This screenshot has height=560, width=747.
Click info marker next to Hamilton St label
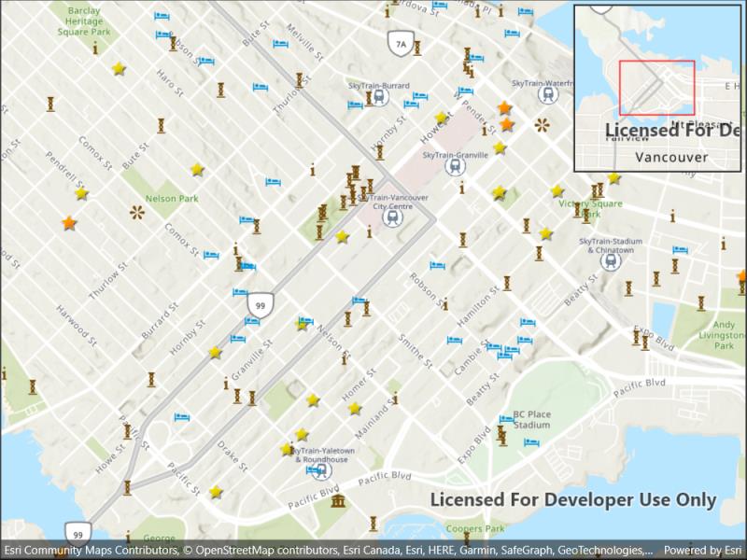coord(445,304)
